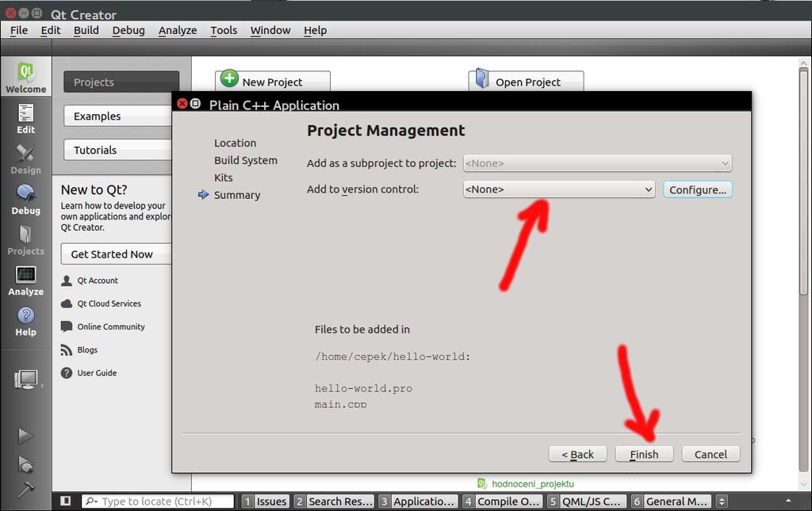
Task: Open the Edit menu
Action: [x=51, y=30]
